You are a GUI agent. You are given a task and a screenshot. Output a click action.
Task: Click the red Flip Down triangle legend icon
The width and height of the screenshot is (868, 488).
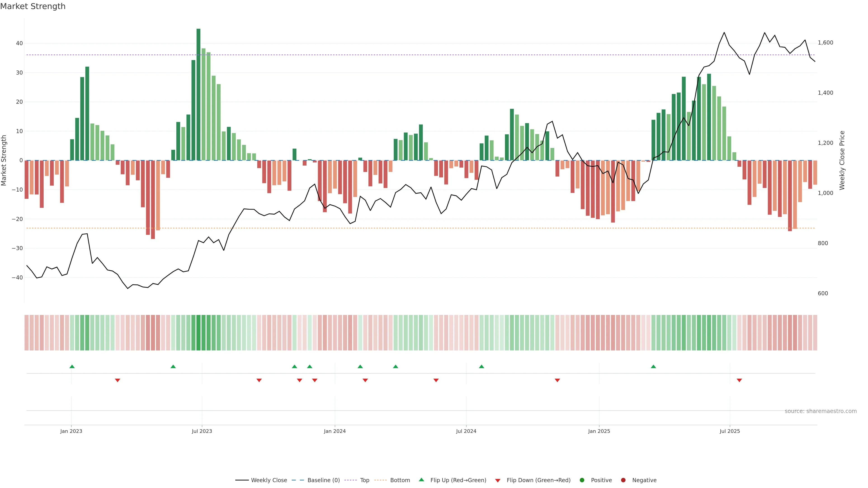[498, 481]
